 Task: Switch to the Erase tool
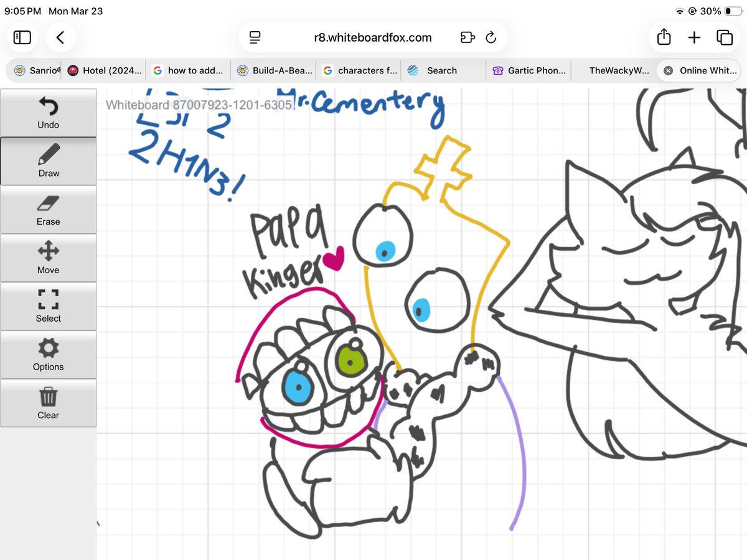point(49,209)
